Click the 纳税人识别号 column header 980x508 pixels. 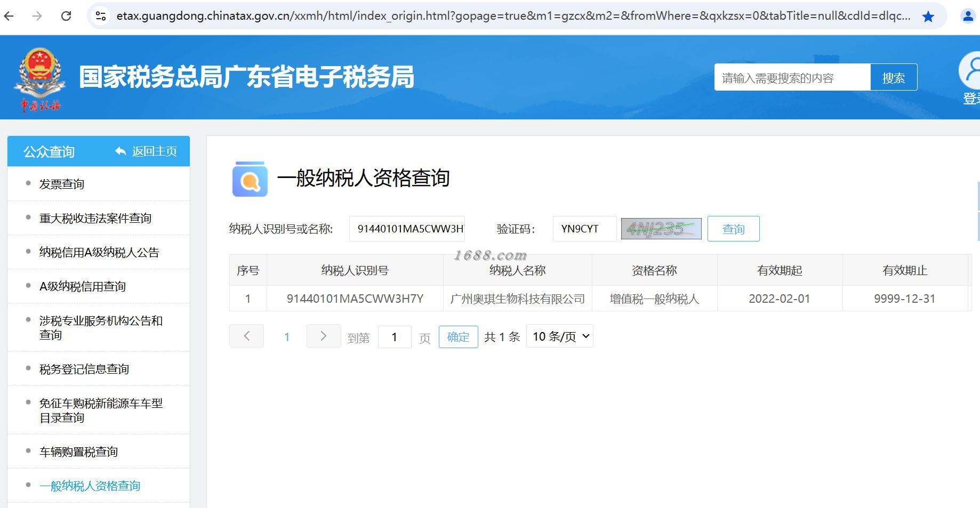(x=355, y=270)
